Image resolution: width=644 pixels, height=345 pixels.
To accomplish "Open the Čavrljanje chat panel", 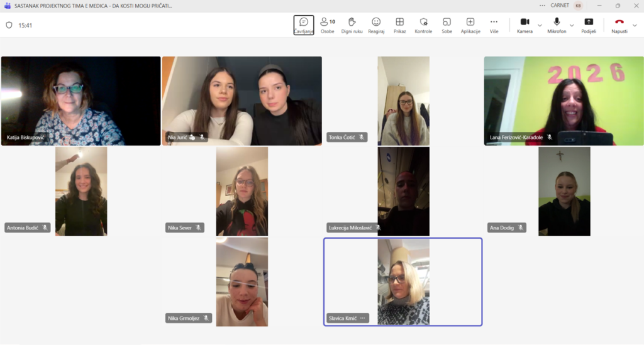I will tap(304, 25).
